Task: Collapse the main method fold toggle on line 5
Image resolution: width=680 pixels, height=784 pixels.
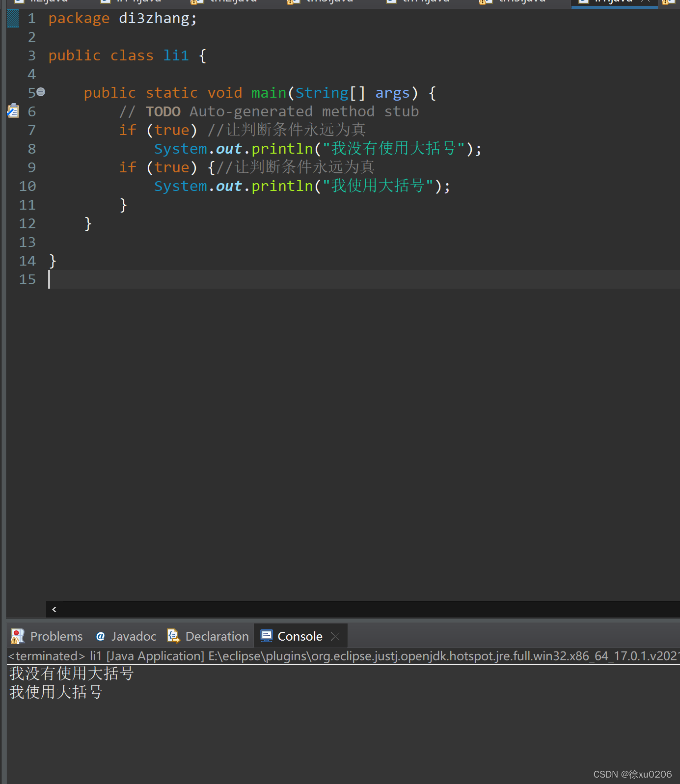Action: tap(41, 92)
